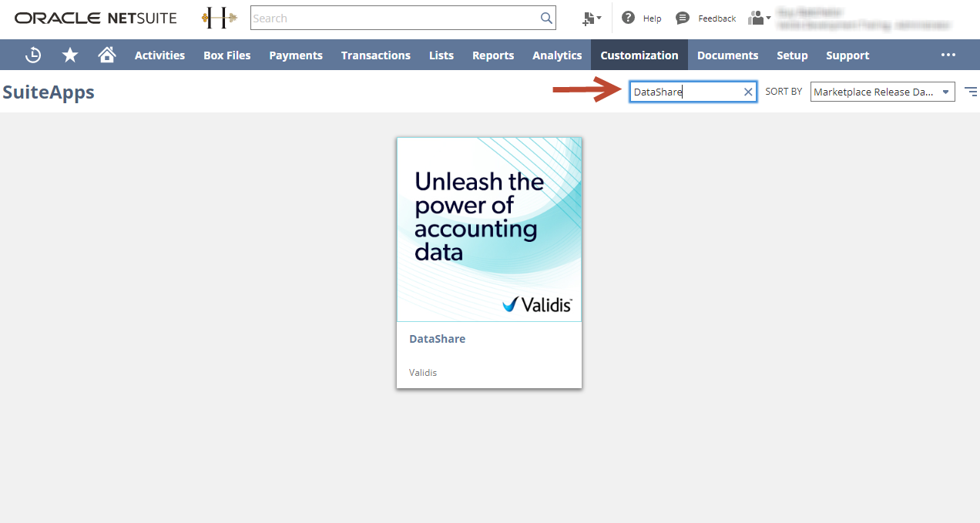
Task: Open the Reports menu
Action: 493,55
